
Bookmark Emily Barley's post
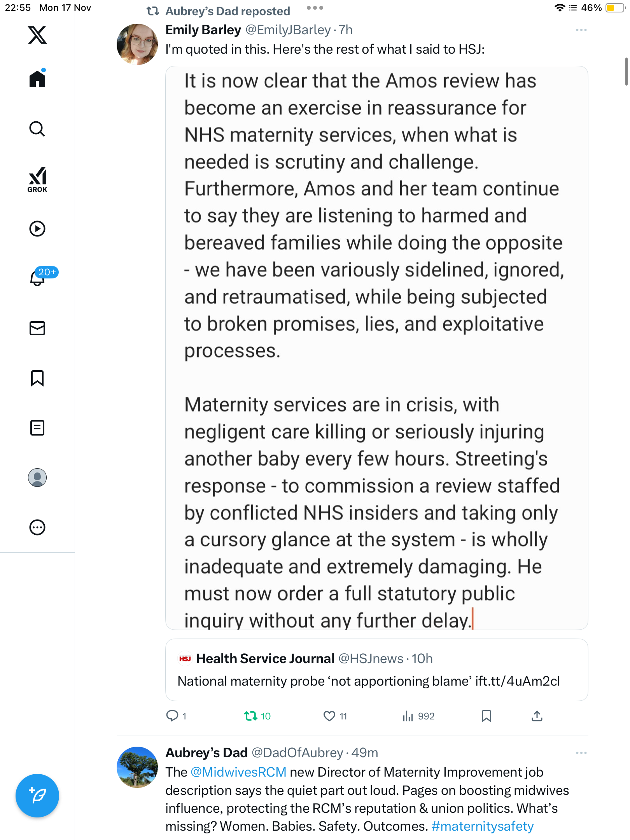[x=486, y=716]
